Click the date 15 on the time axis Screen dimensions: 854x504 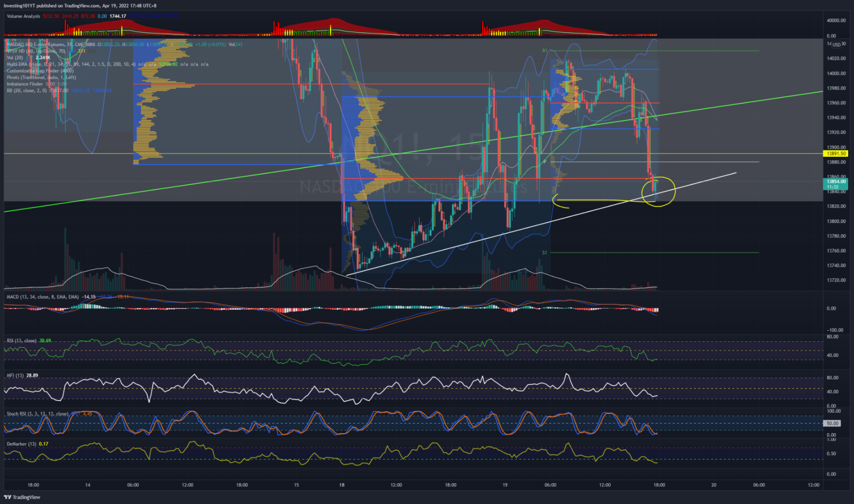(x=296, y=485)
